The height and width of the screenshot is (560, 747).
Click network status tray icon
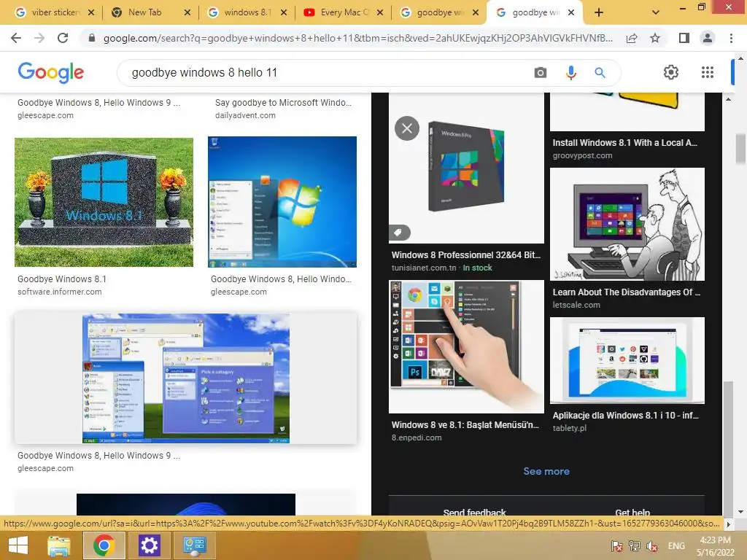tap(634, 545)
